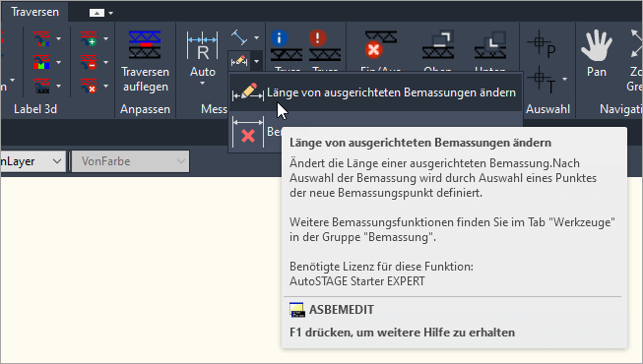The image size is (643, 364).
Task: Expand arrow beside black xxx label icon
Action: pos(59,87)
